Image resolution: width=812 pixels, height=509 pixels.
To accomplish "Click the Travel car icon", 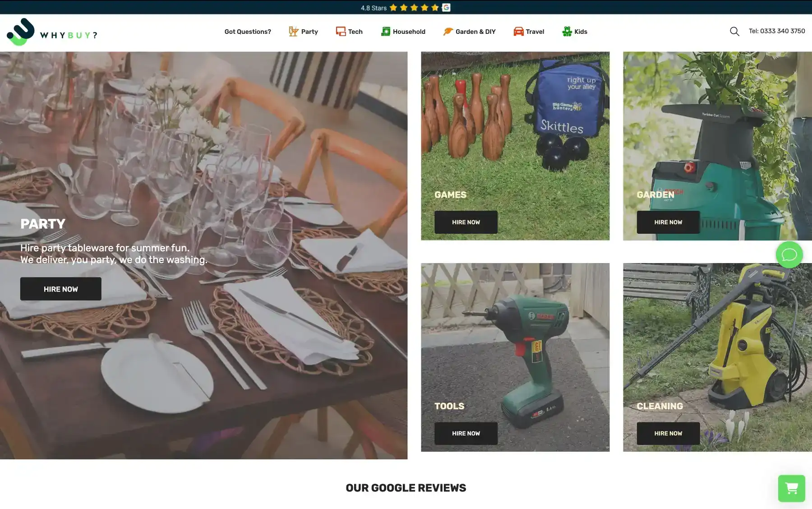I will (x=518, y=31).
